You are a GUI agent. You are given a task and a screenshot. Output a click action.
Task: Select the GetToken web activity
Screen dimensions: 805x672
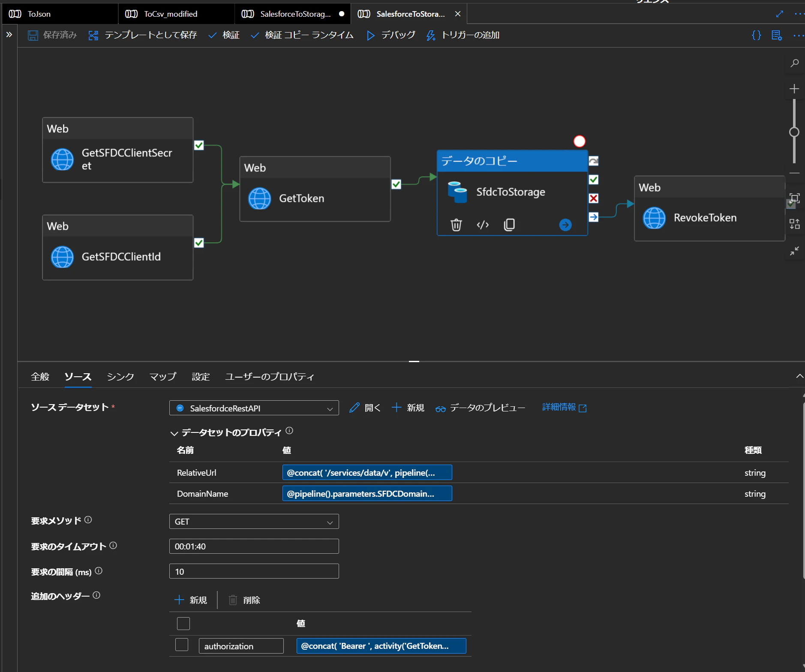(315, 189)
